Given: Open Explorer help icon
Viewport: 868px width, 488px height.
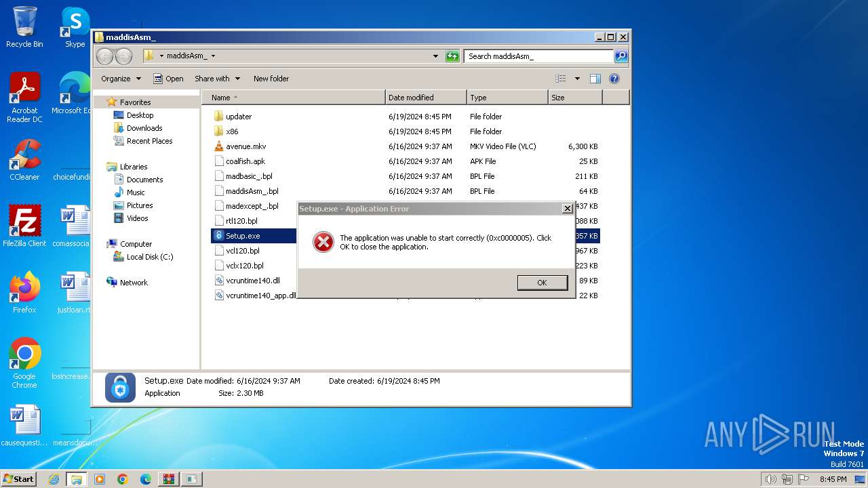Looking at the screenshot, I should [614, 79].
